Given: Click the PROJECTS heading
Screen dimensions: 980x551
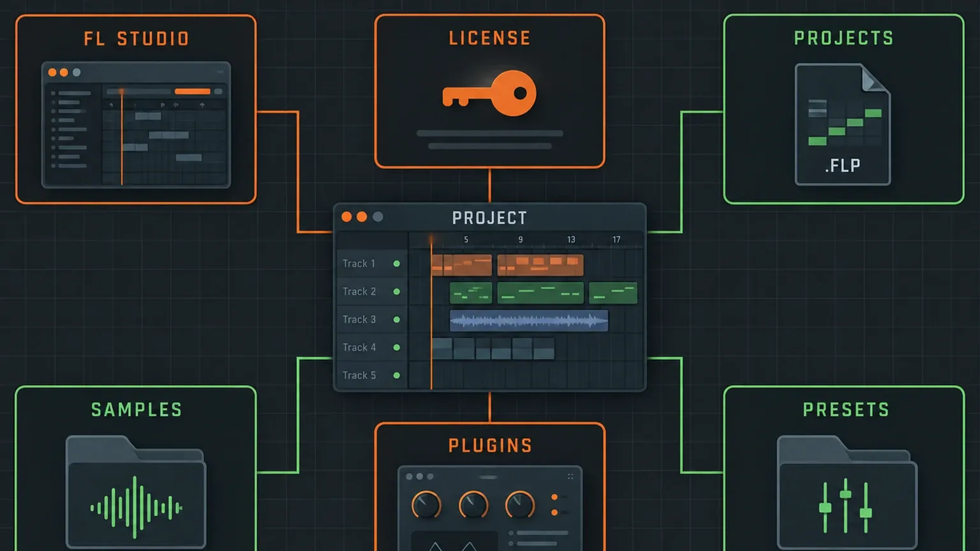Looking at the screenshot, I should 843,38.
